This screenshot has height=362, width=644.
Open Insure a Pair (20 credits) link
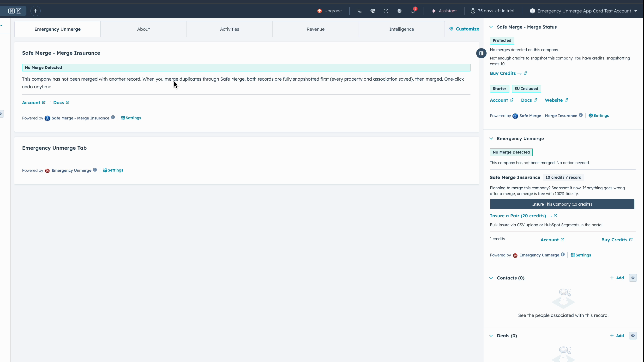518,216
